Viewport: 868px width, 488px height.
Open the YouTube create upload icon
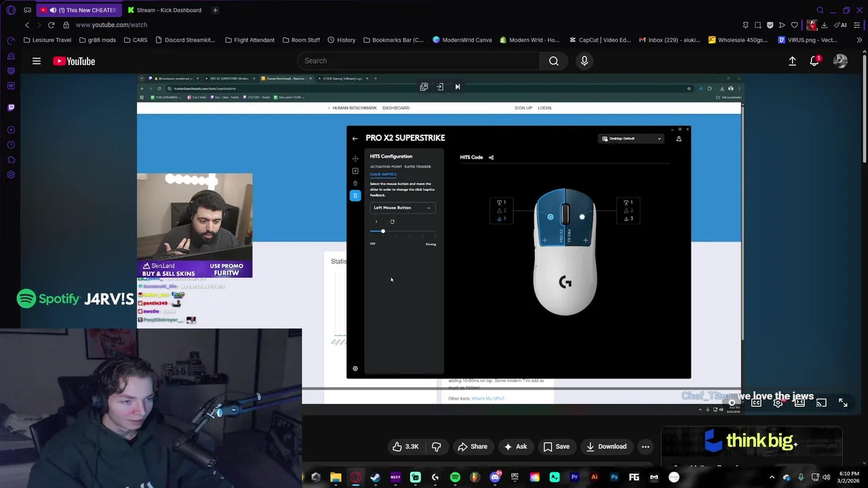point(792,61)
